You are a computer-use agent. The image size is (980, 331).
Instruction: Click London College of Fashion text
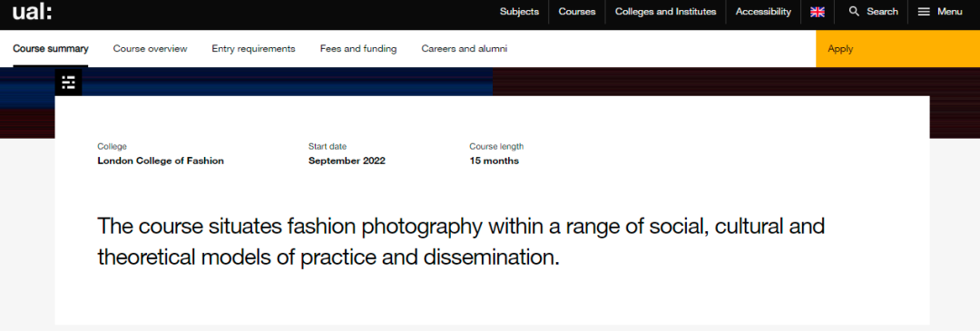coord(161,161)
